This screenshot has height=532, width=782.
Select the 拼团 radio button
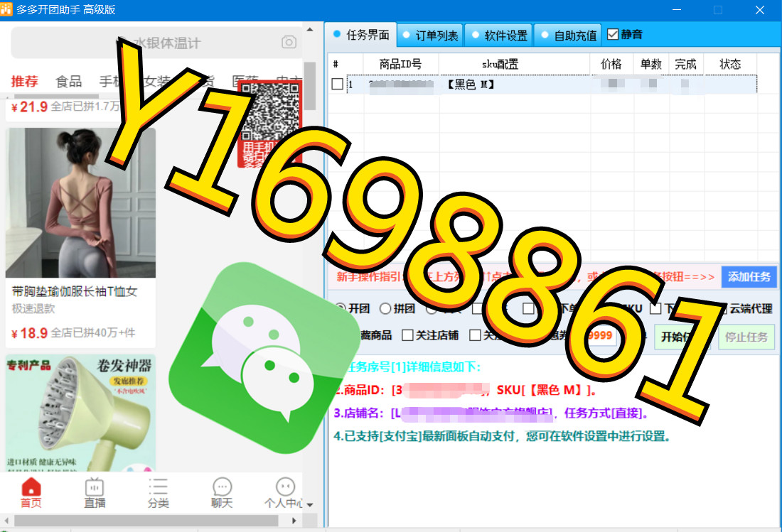(x=385, y=308)
